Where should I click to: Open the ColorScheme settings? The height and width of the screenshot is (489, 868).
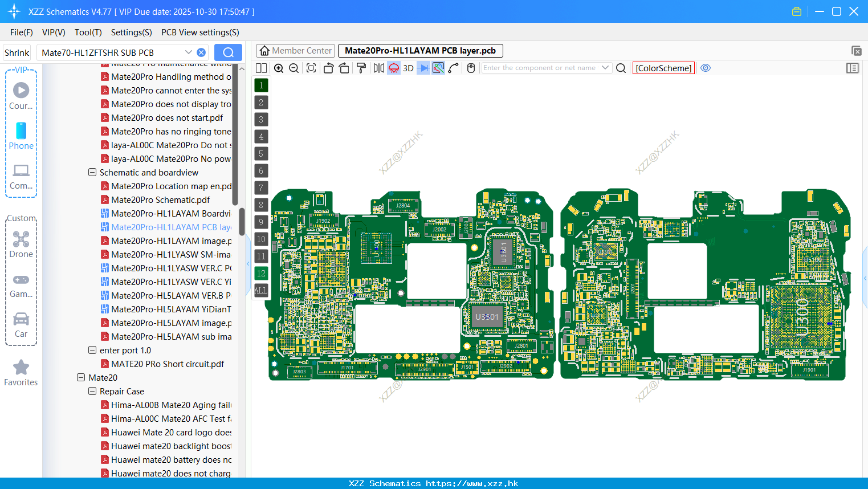coord(663,68)
